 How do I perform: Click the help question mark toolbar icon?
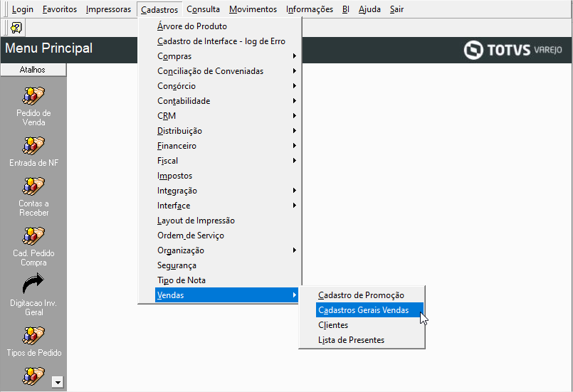point(16,28)
